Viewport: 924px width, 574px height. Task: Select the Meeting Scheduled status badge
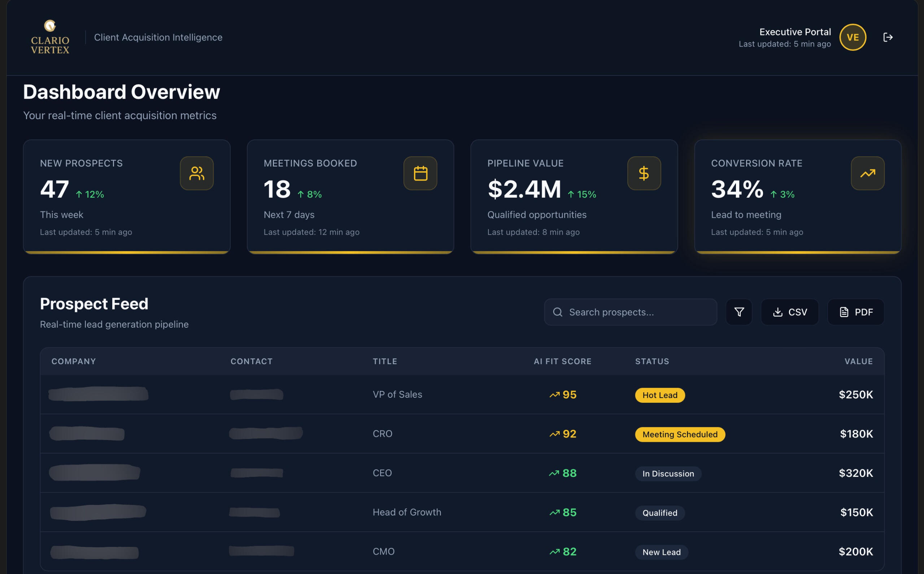click(x=680, y=434)
